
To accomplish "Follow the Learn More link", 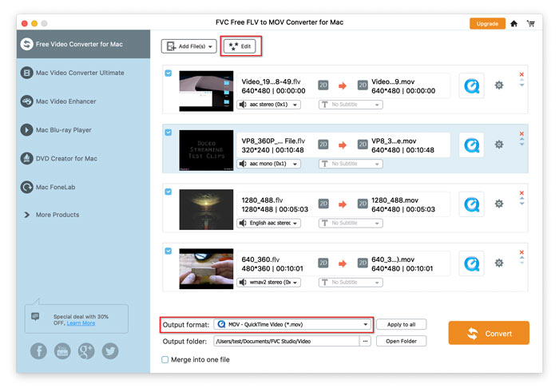I will click(x=81, y=323).
